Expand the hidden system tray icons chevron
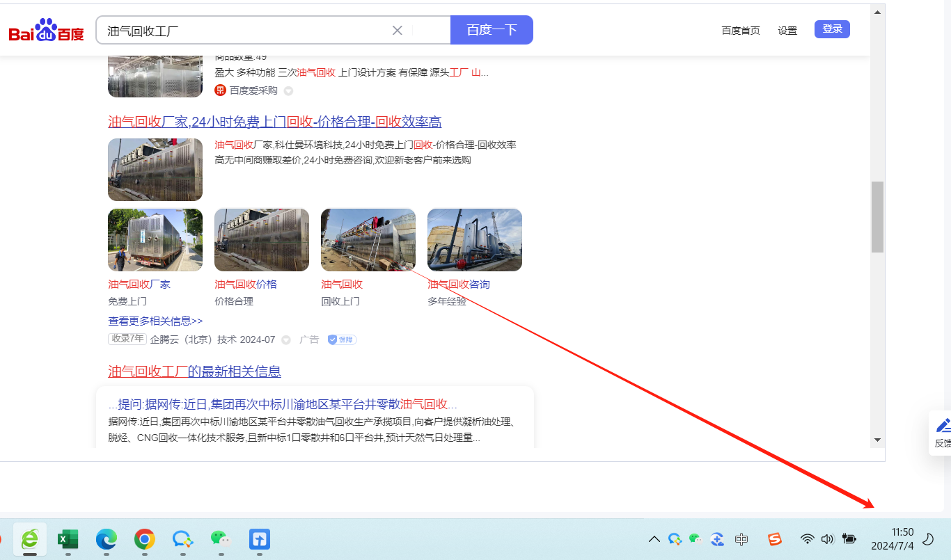Image resolution: width=951 pixels, height=560 pixels. click(654, 539)
